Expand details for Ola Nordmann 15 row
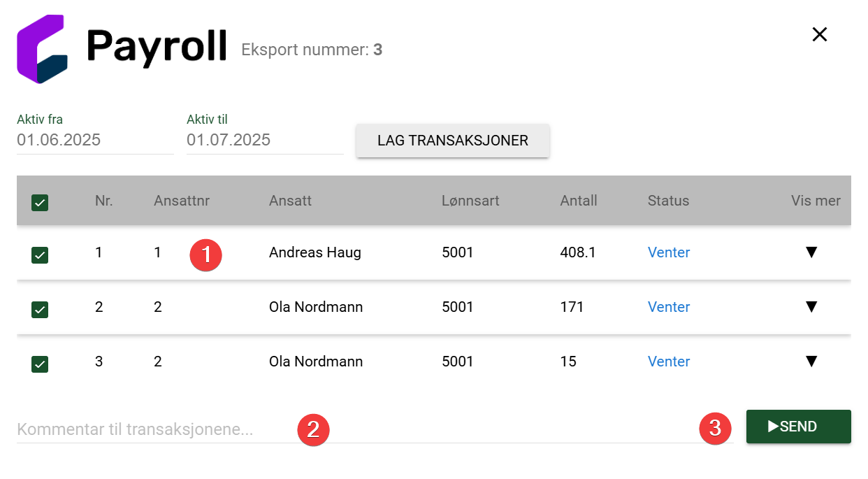The image size is (868, 479). (x=811, y=362)
